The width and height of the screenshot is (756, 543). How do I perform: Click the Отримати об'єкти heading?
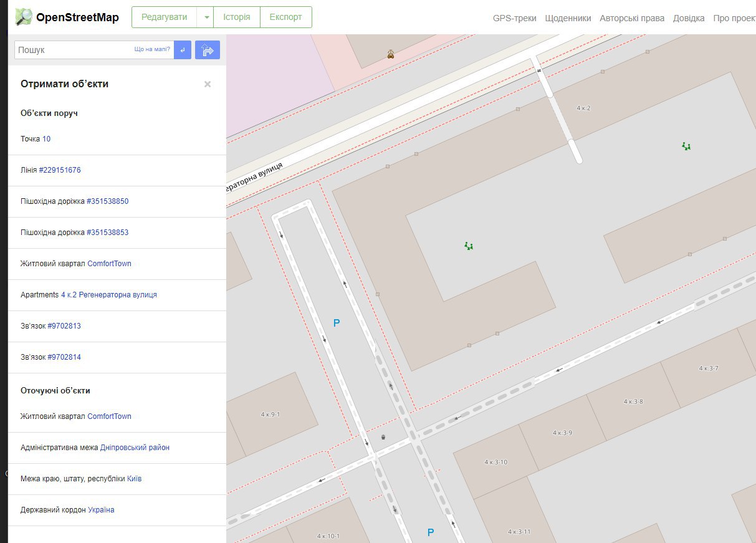point(64,84)
